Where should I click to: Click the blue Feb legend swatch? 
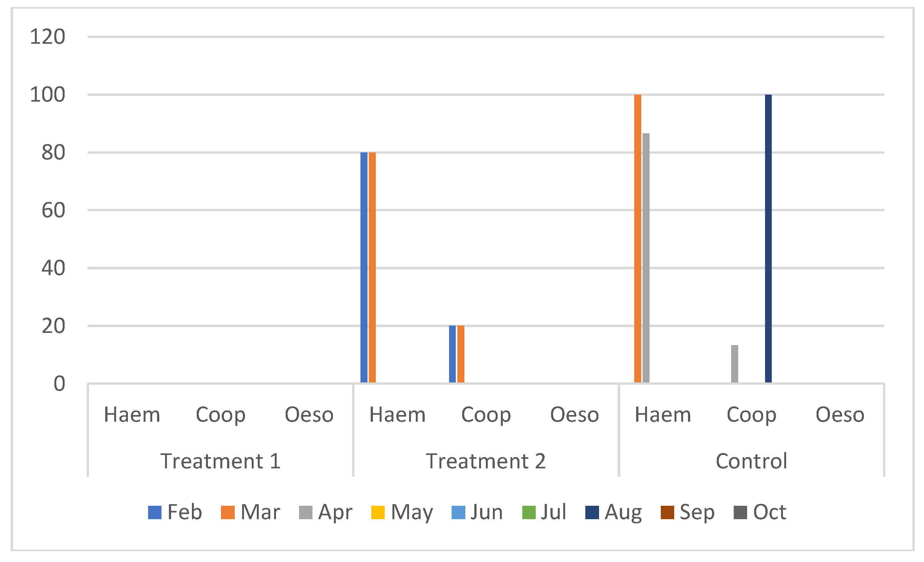154,512
